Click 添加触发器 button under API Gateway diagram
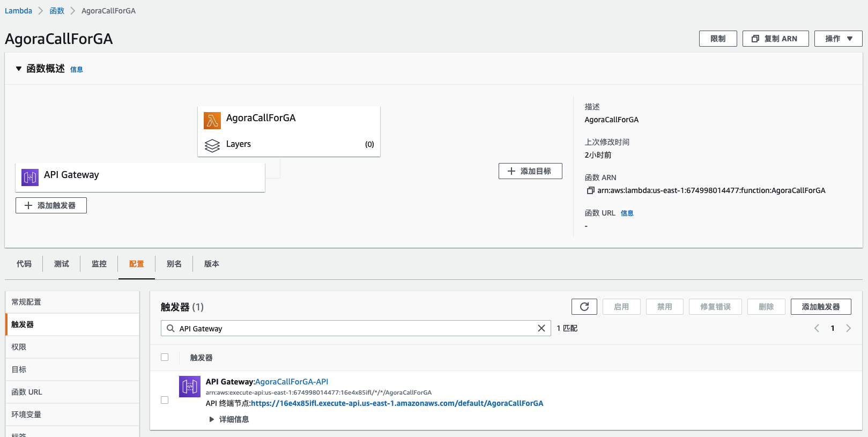 tap(51, 205)
